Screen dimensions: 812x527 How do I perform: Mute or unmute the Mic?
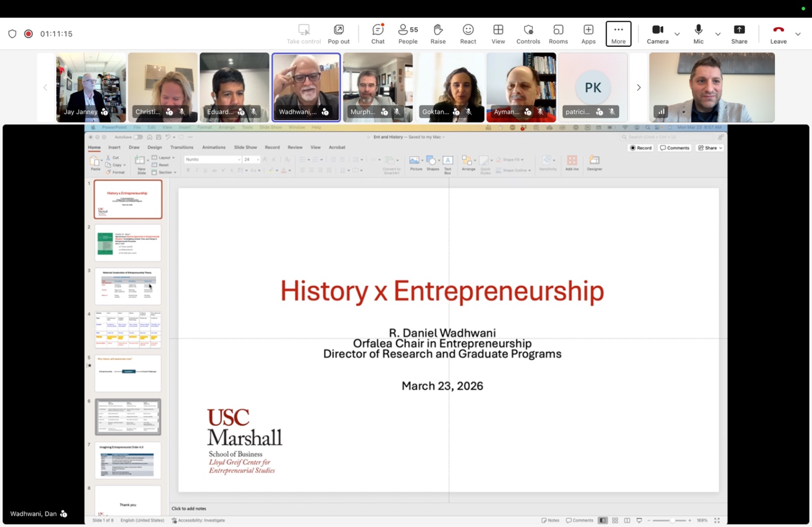[698, 34]
